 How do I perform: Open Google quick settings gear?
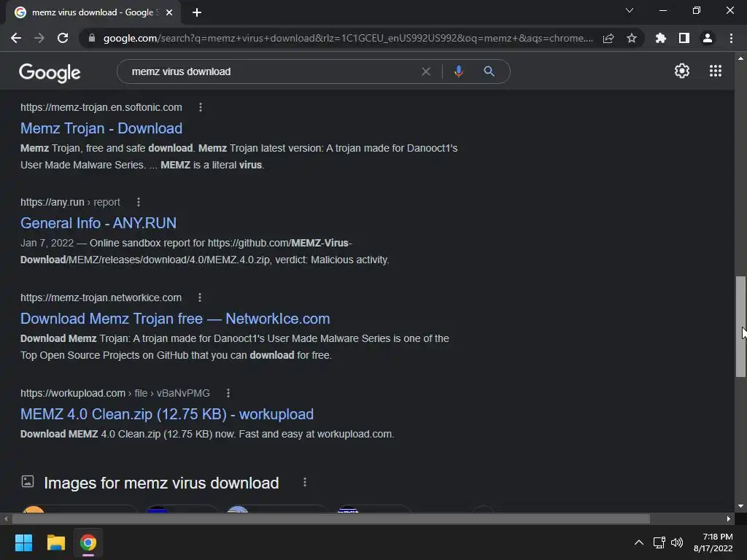(x=682, y=71)
